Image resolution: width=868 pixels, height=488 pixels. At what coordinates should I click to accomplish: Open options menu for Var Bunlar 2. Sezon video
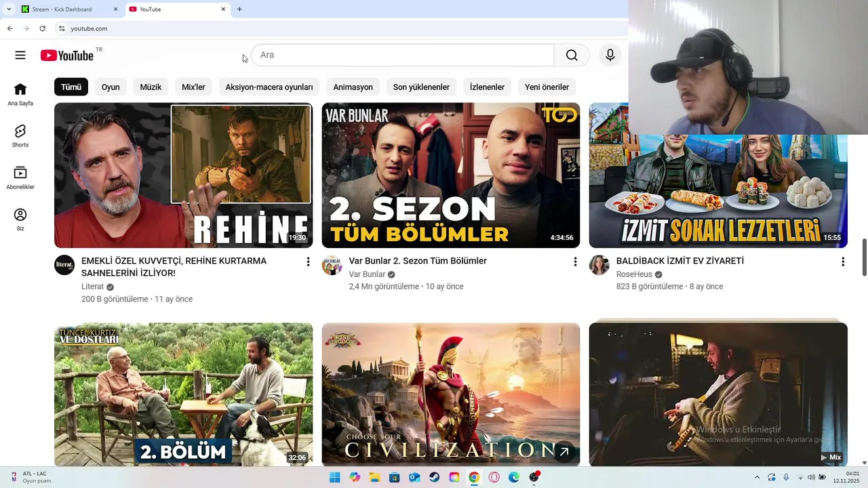575,262
